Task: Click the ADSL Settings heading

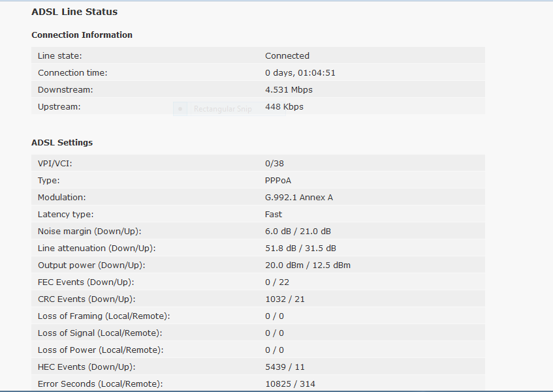Action: 62,142
